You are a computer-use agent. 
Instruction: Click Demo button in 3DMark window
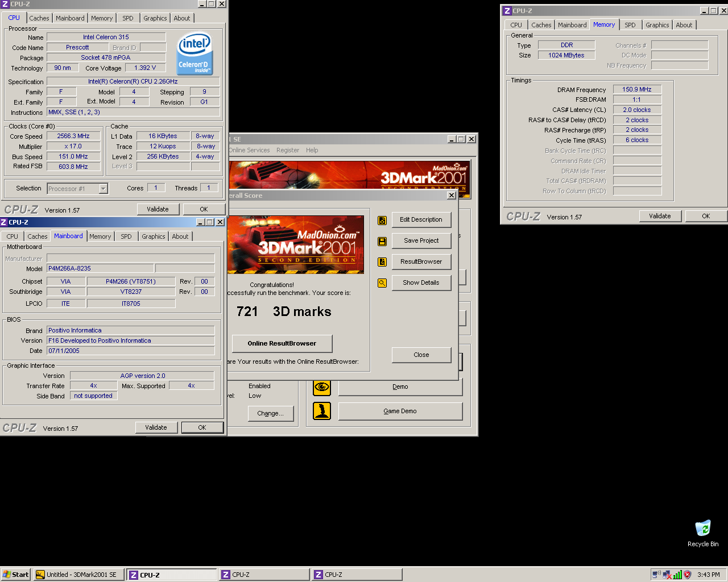point(400,386)
